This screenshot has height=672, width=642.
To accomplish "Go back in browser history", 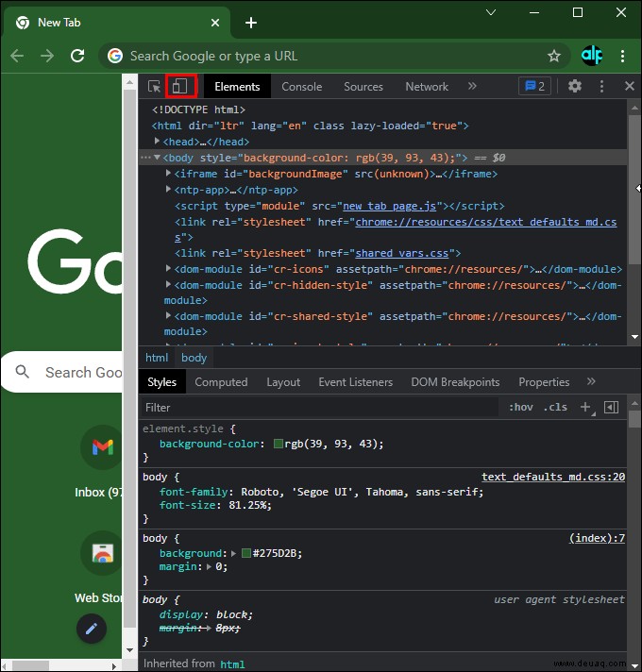I will coord(17,56).
